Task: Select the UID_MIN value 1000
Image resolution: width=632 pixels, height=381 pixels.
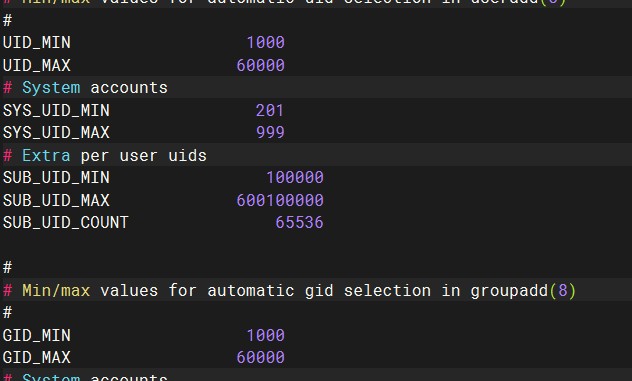Action: point(266,42)
